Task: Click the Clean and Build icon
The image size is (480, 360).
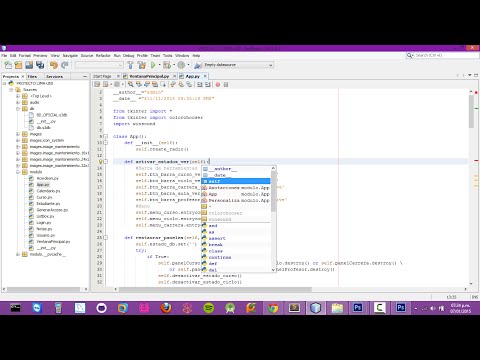Action: click(142, 65)
